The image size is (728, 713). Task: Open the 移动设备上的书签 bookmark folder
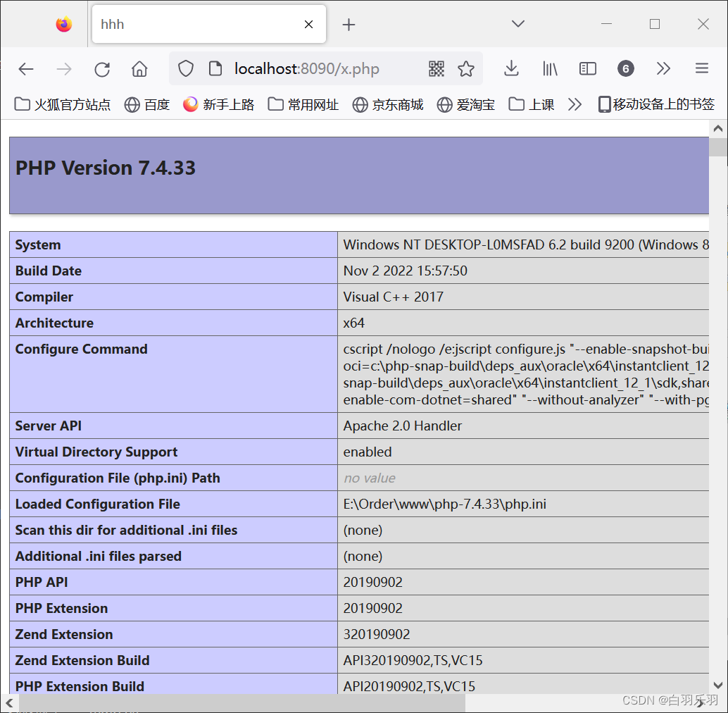(x=655, y=104)
